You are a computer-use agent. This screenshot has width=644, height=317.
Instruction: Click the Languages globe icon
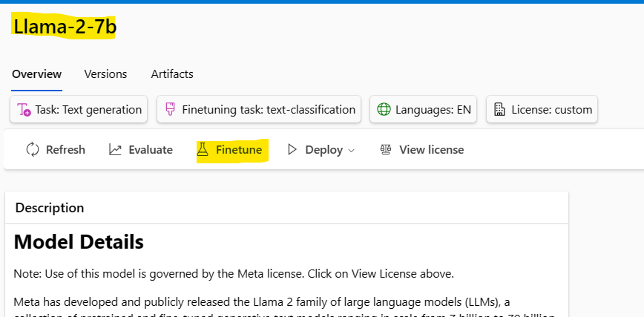[x=384, y=110]
